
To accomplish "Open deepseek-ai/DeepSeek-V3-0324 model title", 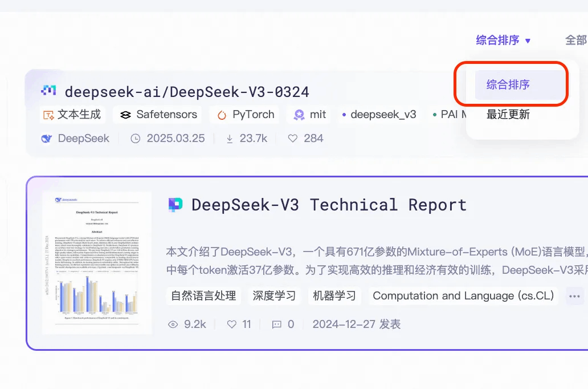I will pos(187,92).
